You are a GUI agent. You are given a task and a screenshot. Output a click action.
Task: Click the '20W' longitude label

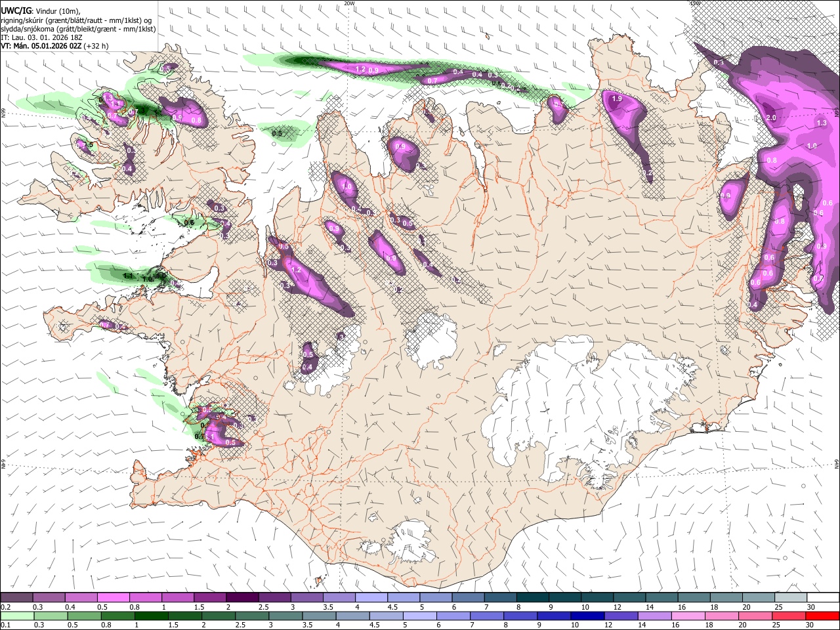(x=349, y=3)
